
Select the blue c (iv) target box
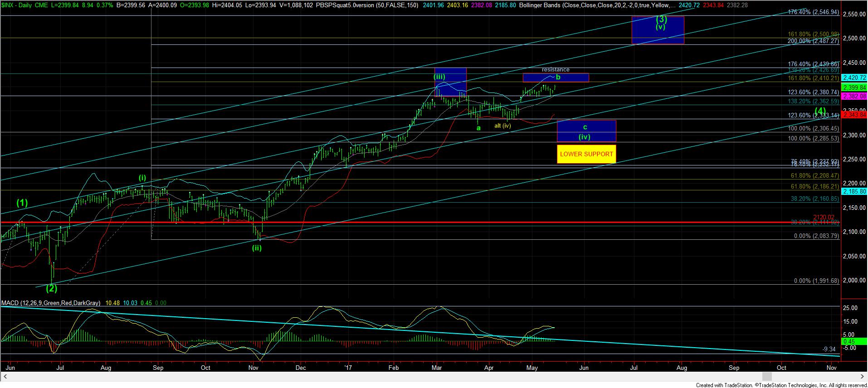coord(586,131)
